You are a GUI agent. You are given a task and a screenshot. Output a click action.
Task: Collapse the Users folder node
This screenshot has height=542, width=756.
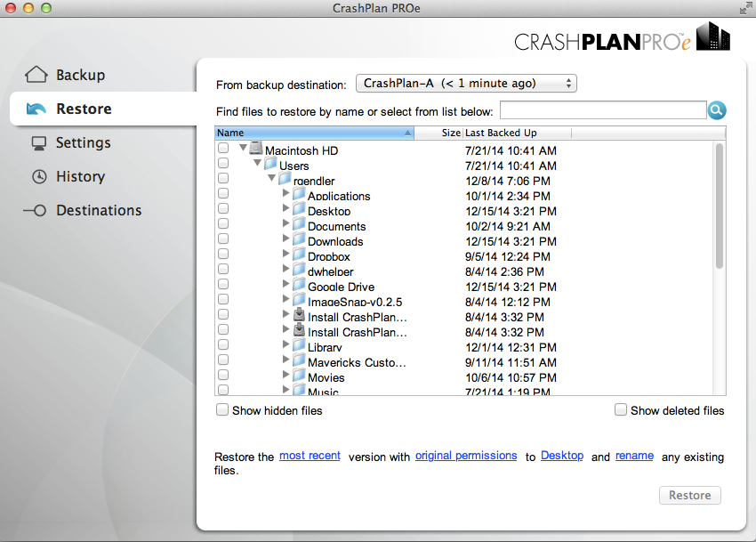tap(257, 163)
